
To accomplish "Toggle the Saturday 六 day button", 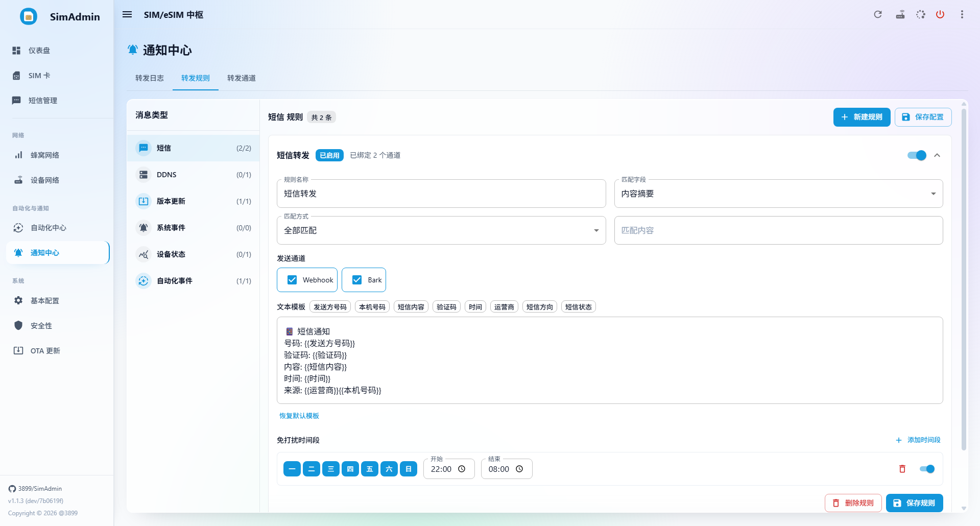I will 389,469.
